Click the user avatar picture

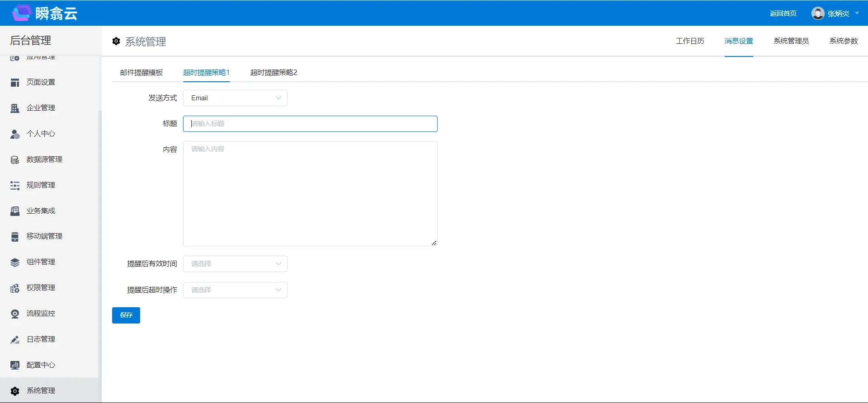coord(817,14)
